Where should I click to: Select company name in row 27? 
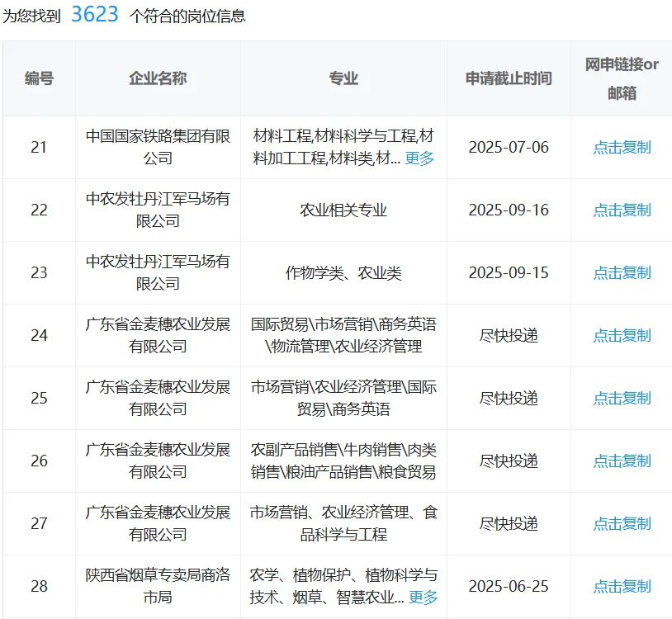tap(158, 523)
